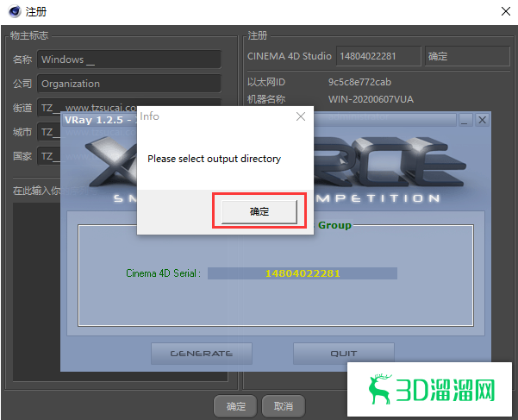This screenshot has width=518, height=420.
Task: Focus the 国家 input field
Action: tap(48, 156)
